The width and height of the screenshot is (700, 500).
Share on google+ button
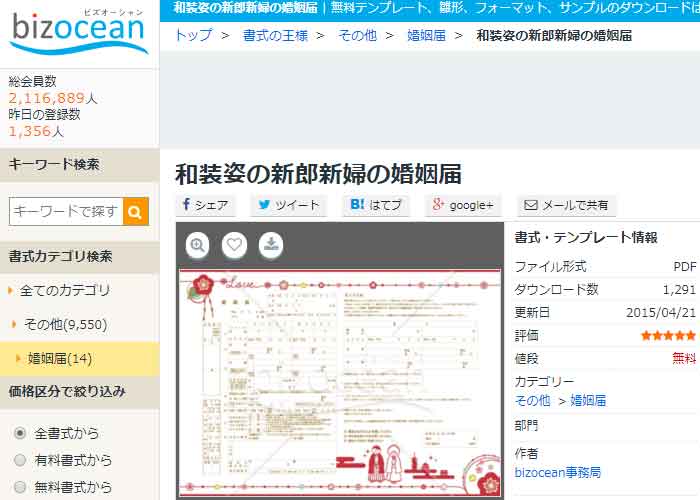coord(462,205)
